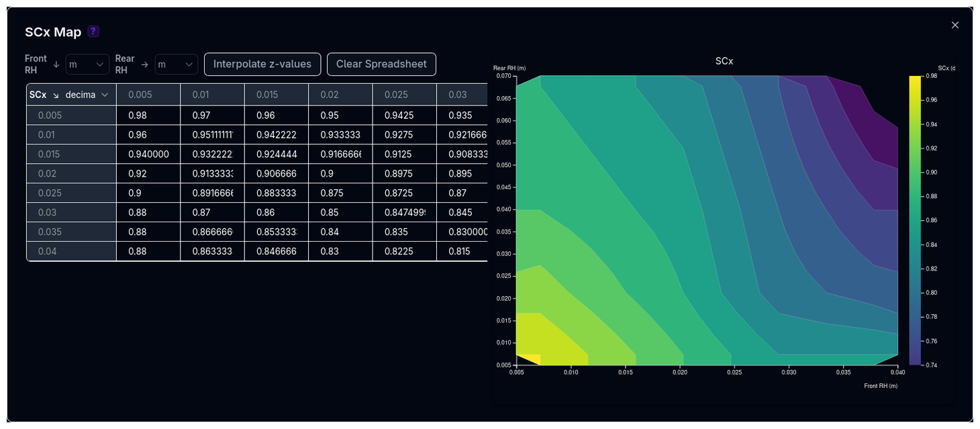Select the 0.005 column header cell
Image resolution: width=980 pixels, height=429 pixels.
coord(148,95)
